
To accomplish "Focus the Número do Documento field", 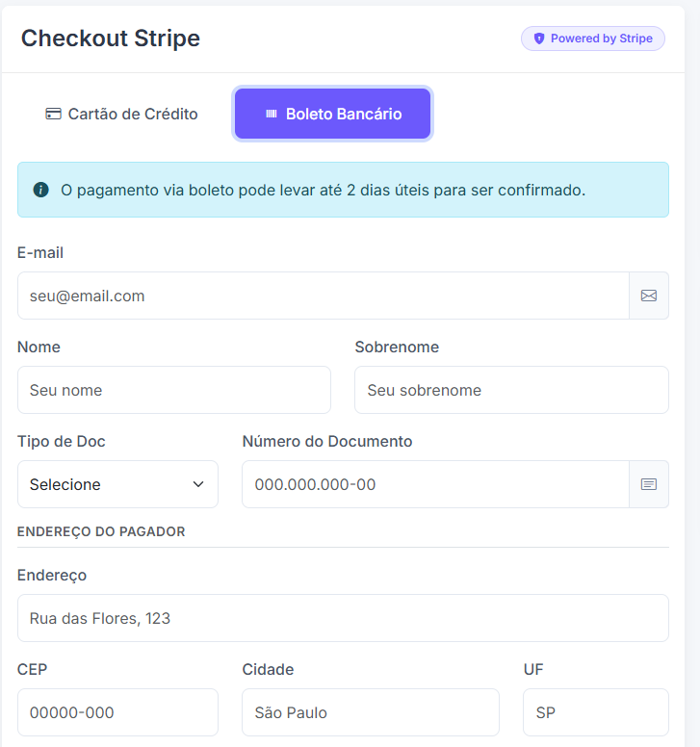I will (435, 484).
